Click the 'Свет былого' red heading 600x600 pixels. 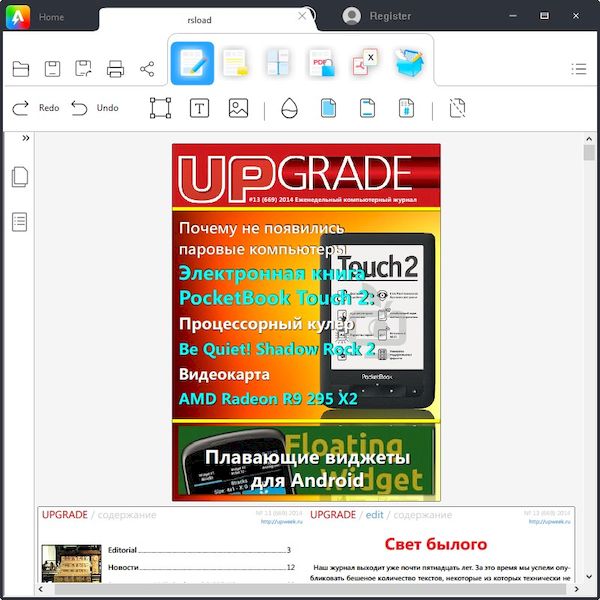435,544
